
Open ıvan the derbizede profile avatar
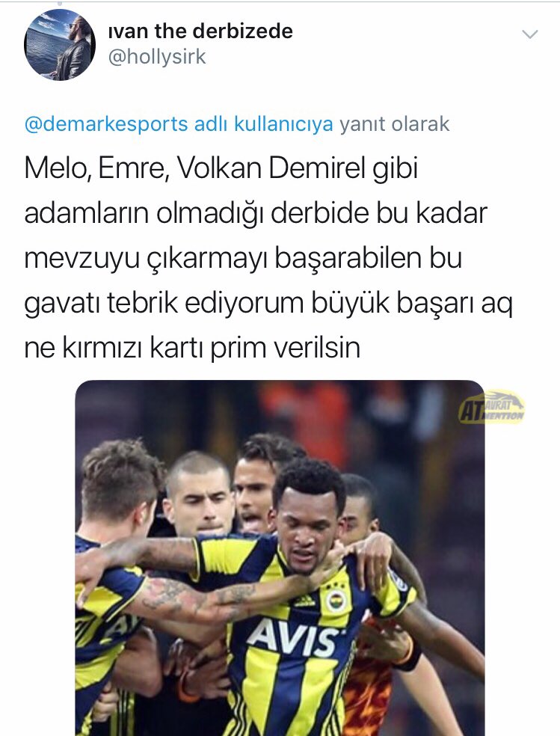click(x=60, y=45)
